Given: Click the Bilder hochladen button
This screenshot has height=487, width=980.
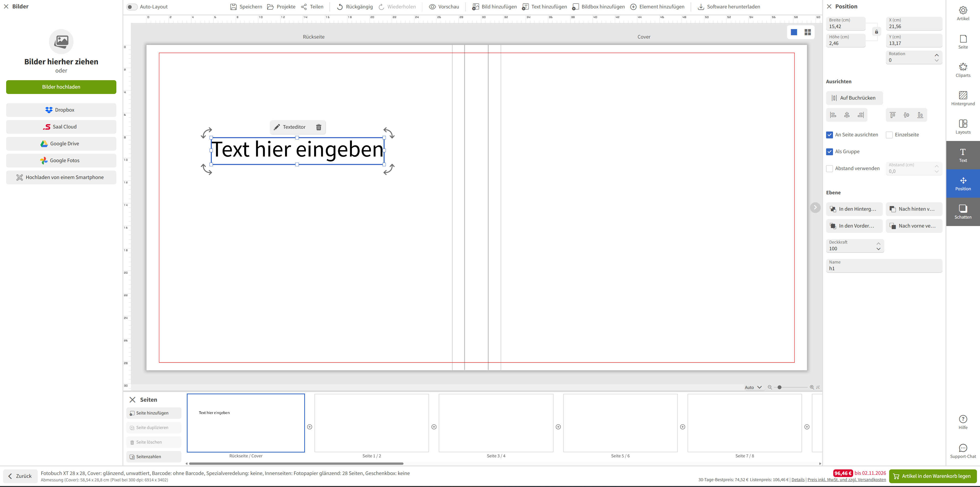Looking at the screenshot, I should point(61,87).
